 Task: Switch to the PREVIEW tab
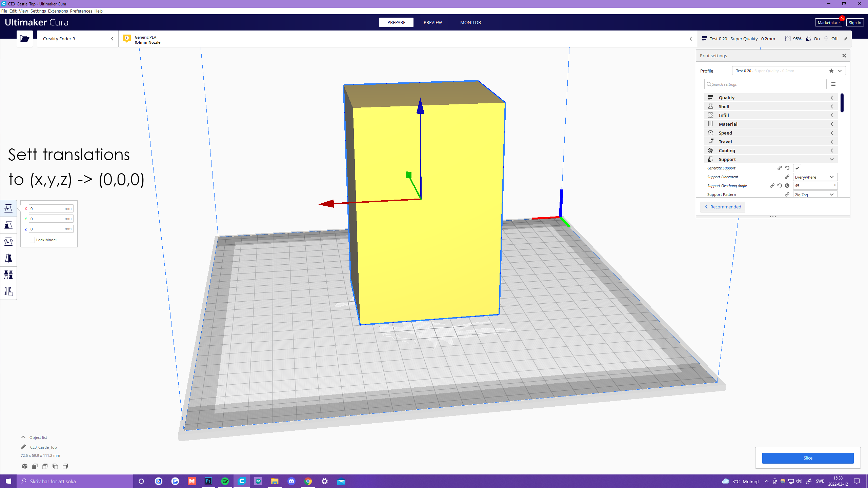432,22
